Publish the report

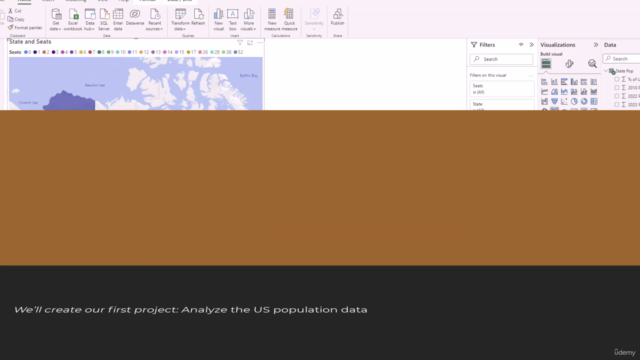point(338,17)
